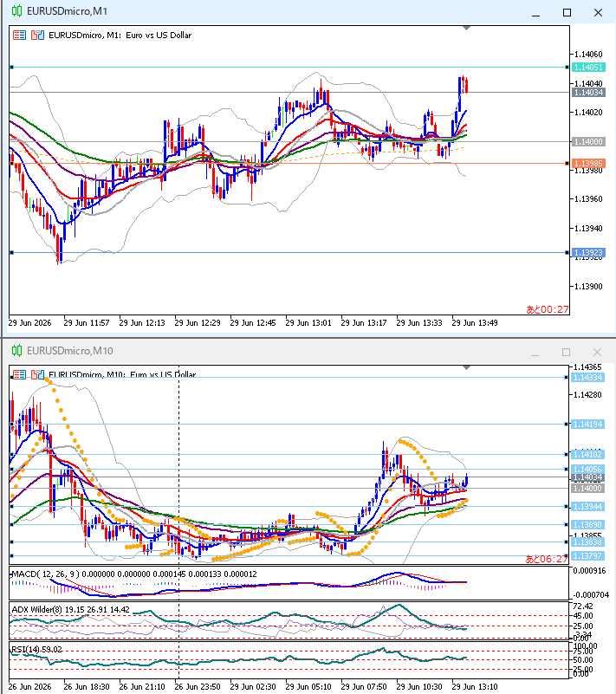Select the 1.13890 price label in M10
This screenshot has width=616, height=694.
pyautogui.click(x=588, y=524)
